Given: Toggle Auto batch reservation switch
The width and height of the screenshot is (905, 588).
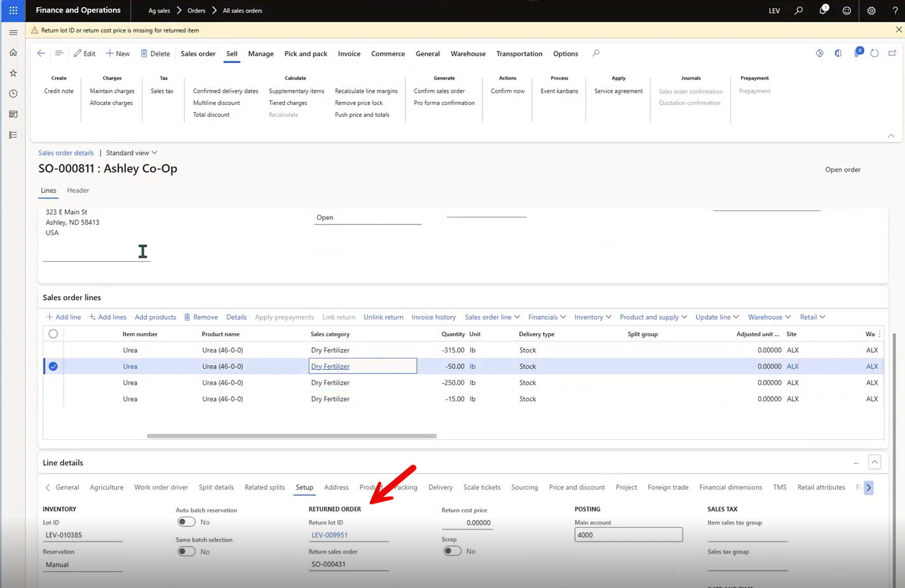Looking at the screenshot, I should (x=186, y=522).
